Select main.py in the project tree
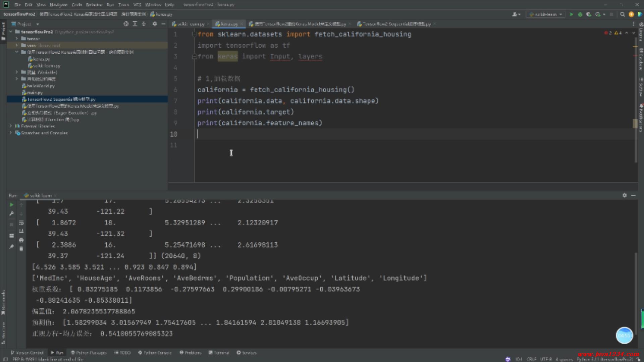The width and height of the screenshot is (644, 362). (35, 93)
